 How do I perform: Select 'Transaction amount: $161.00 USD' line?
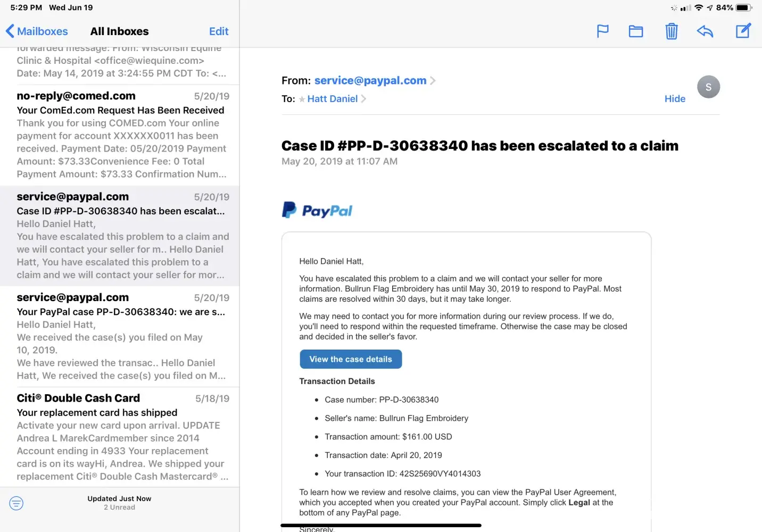(x=388, y=437)
